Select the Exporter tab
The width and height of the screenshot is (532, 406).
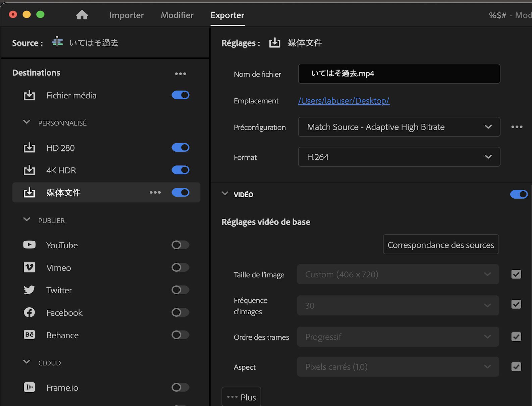coord(227,15)
